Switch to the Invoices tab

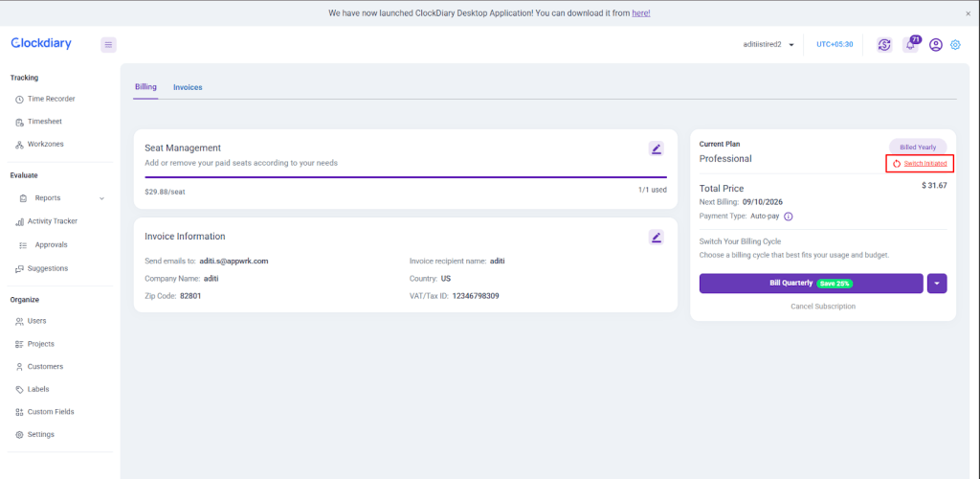(188, 87)
